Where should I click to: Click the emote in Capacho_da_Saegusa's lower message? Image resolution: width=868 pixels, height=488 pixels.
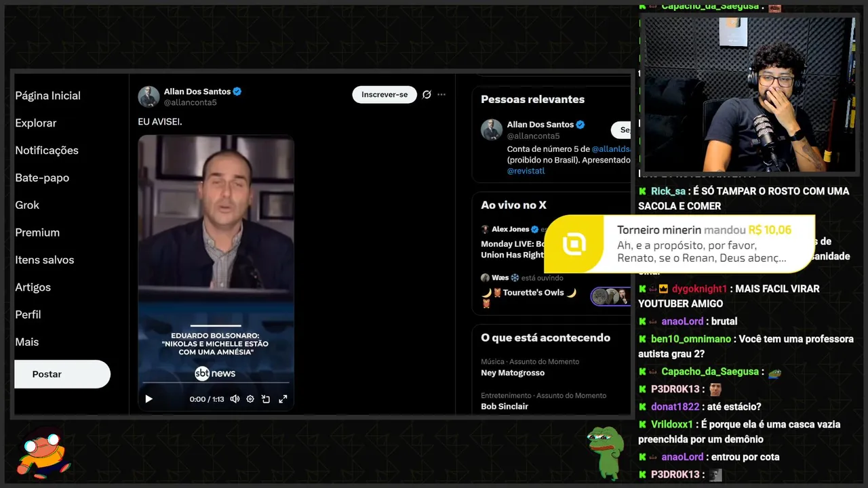tap(775, 372)
